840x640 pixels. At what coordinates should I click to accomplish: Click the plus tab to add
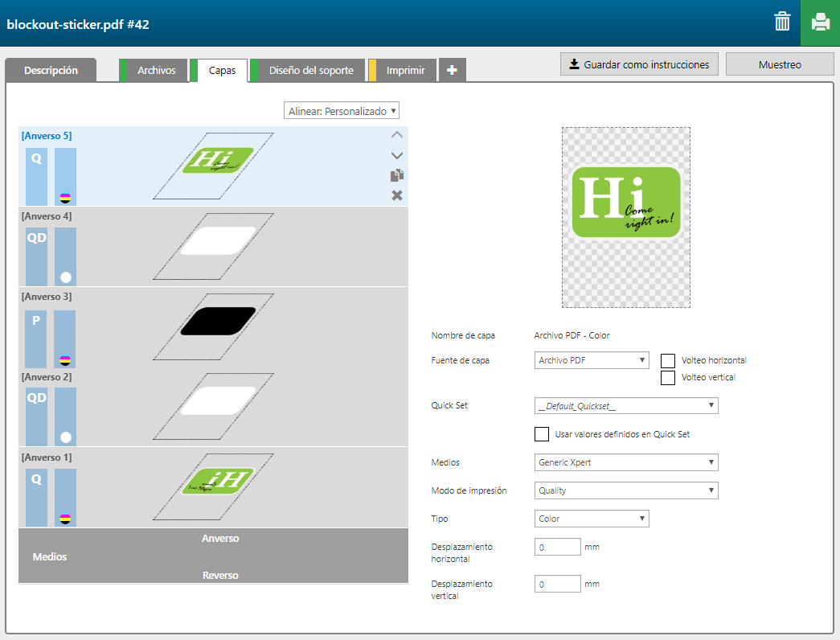[x=452, y=71]
